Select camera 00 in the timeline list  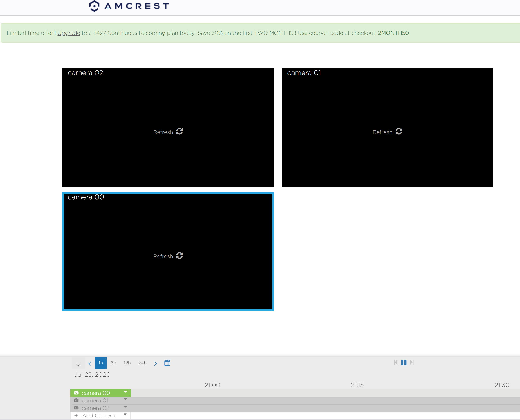100,393
